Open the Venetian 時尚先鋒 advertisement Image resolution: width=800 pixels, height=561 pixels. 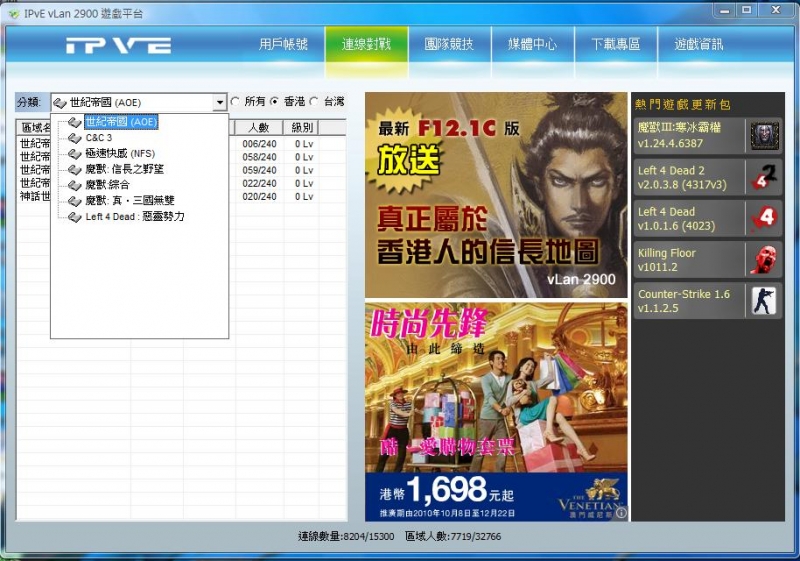496,412
